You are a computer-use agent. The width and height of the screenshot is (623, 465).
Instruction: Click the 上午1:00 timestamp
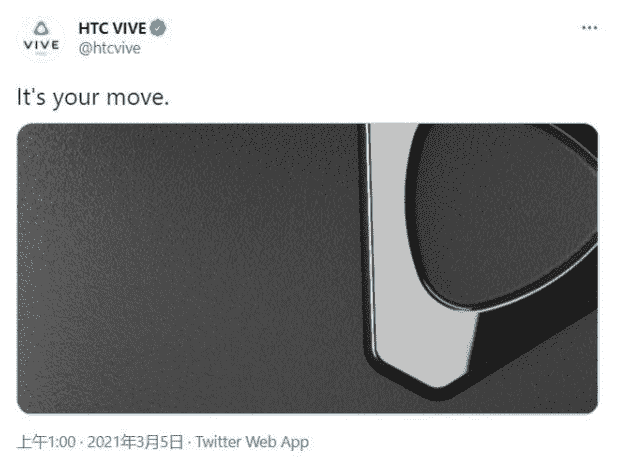[46, 442]
